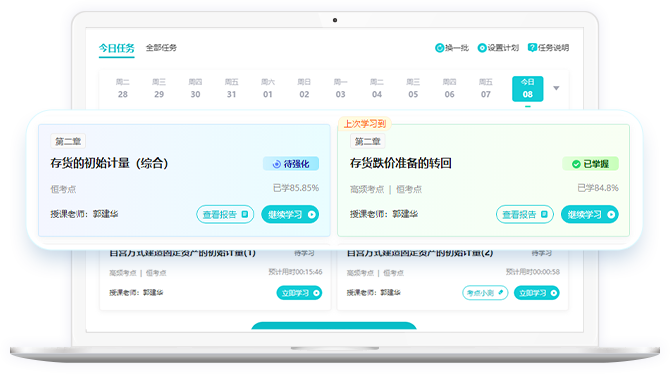Select date 周五 07
Screen dimensions: 670x374
click(x=486, y=88)
